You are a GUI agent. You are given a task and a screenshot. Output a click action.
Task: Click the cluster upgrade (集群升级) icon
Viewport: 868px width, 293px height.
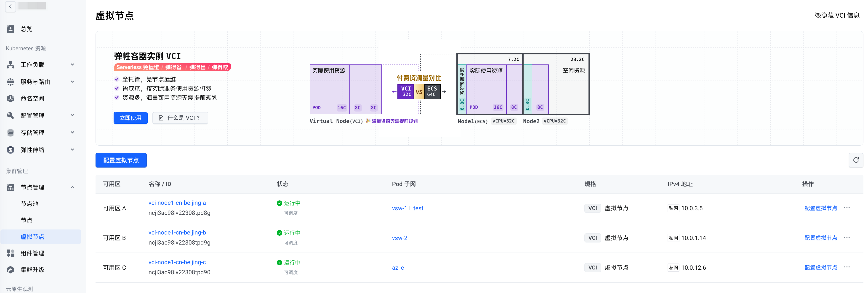(11, 270)
